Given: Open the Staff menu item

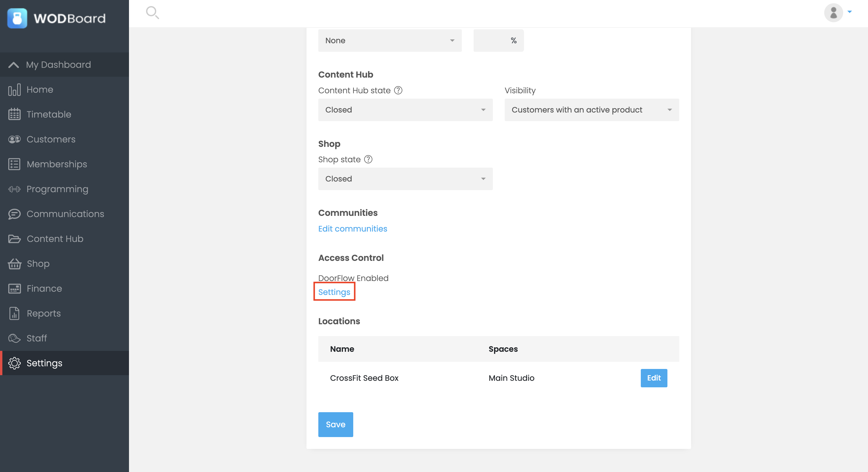Looking at the screenshot, I should point(36,338).
